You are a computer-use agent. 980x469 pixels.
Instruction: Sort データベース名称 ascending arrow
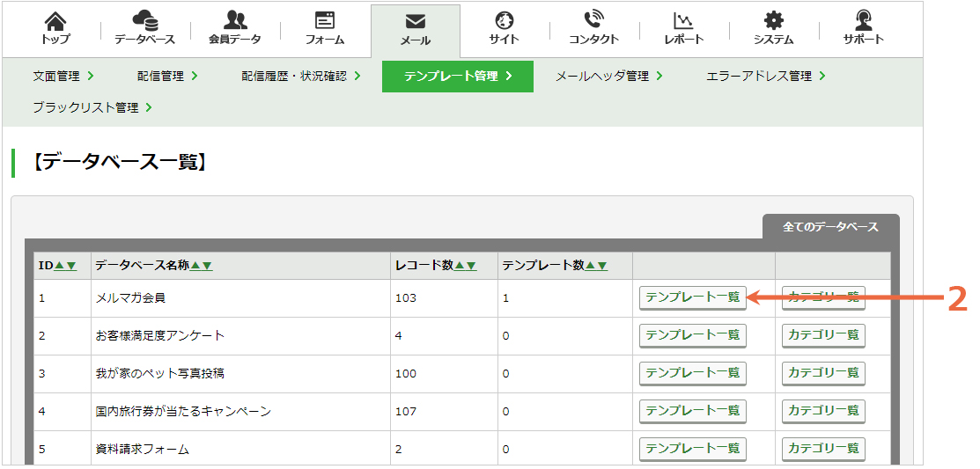(x=195, y=266)
